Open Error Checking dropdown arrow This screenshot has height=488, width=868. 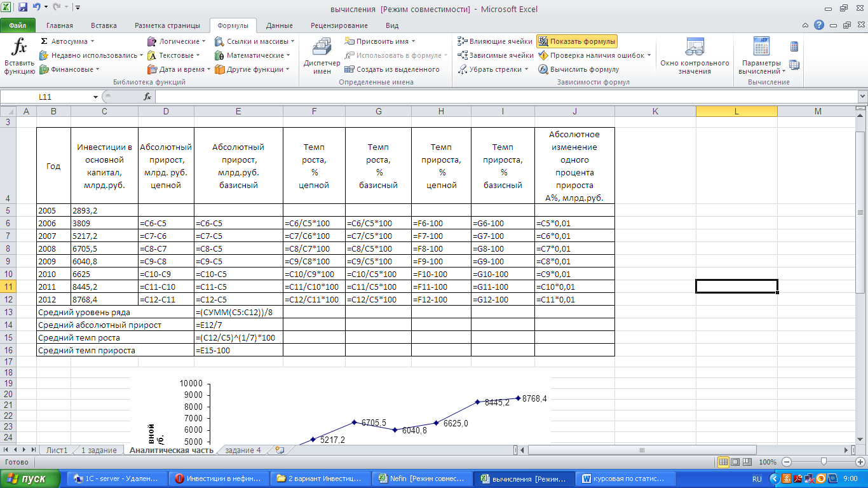pyautogui.click(x=649, y=55)
